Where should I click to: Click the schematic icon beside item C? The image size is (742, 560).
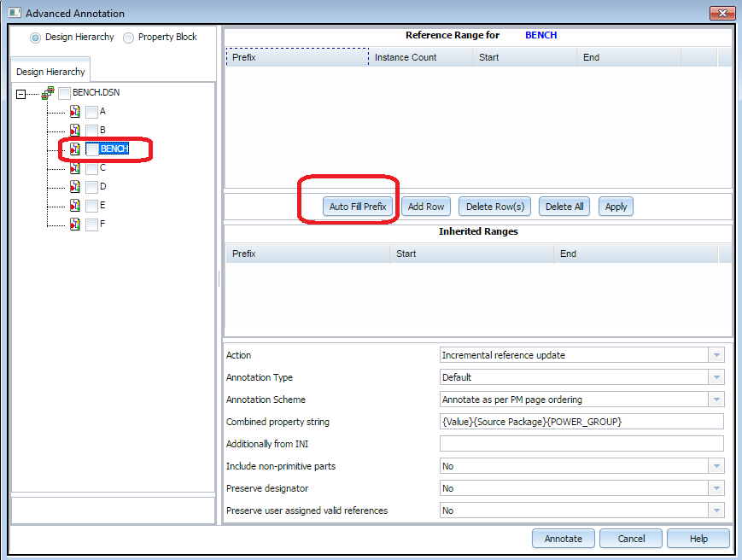[75, 167]
